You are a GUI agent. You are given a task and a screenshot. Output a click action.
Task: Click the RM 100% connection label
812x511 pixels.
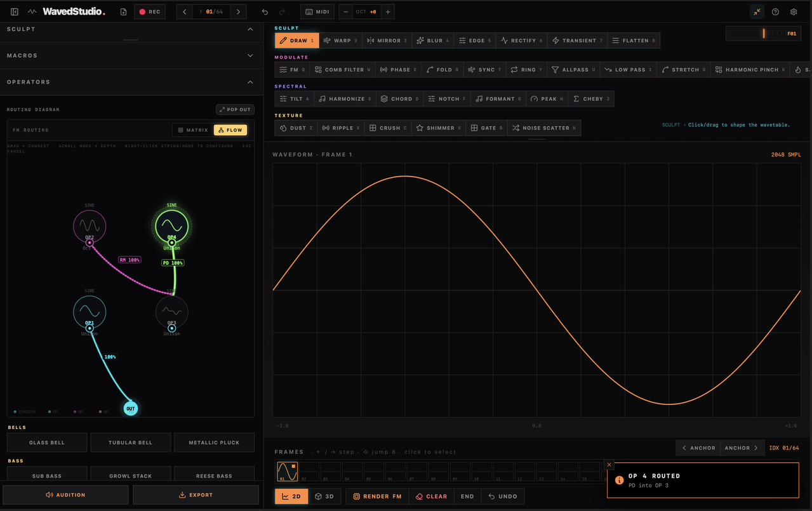(x=130, y=260)
